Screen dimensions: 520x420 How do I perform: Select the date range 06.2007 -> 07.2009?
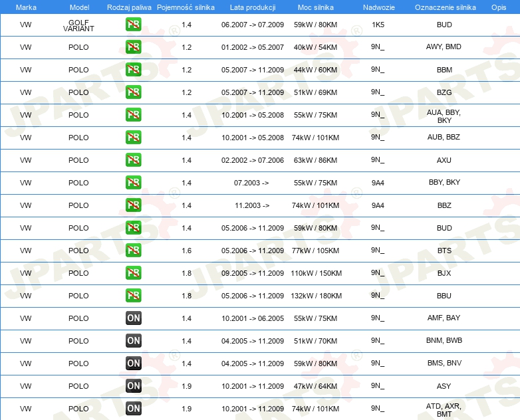pos(253,25)
